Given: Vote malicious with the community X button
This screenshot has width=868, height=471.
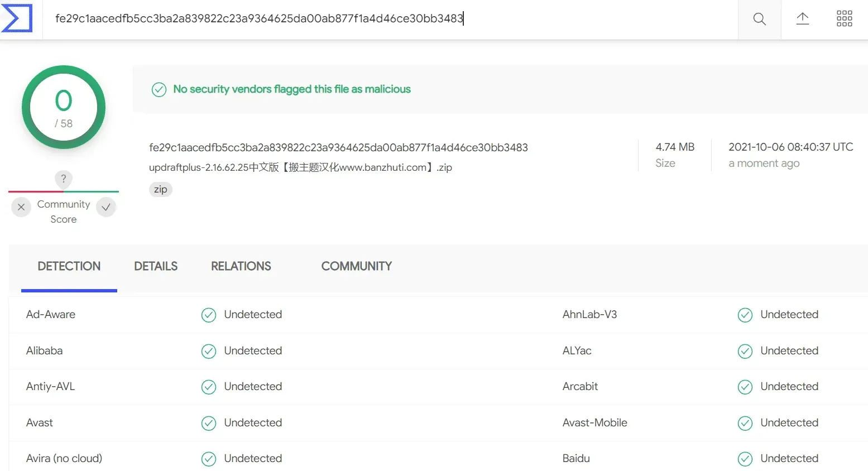Looking at the screenshot, I should click(x=21, y=207).
